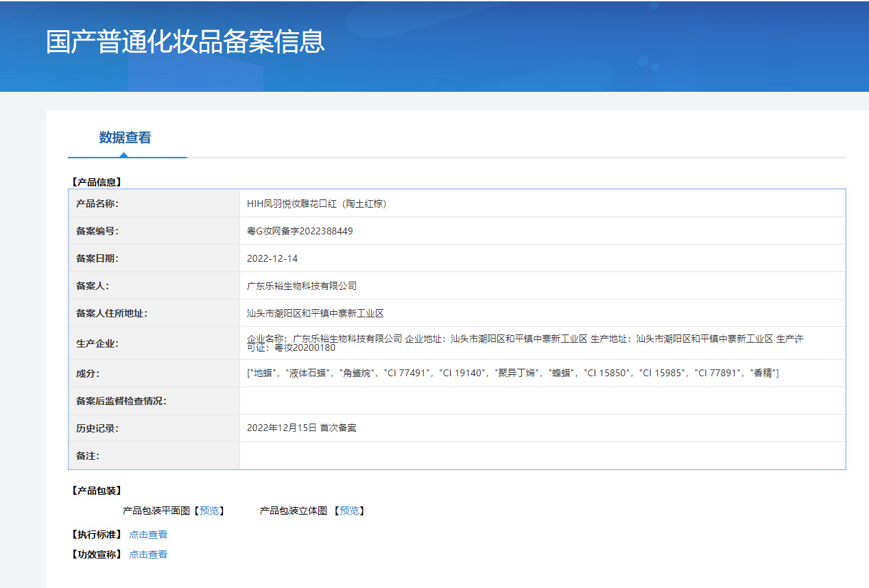This screenshot has height=588, width=869.
Task: Click the history record 2022年12月15日 首次备案
Action: 301,428
